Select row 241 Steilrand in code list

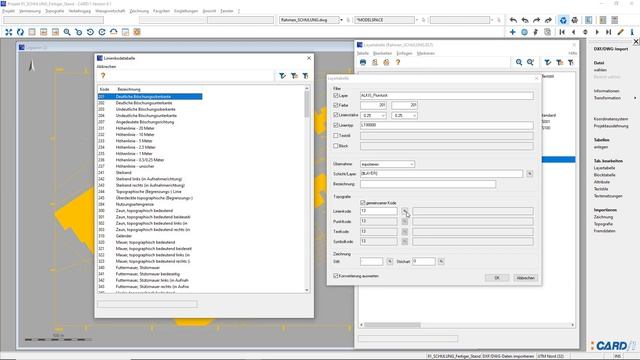pos(150,173)
